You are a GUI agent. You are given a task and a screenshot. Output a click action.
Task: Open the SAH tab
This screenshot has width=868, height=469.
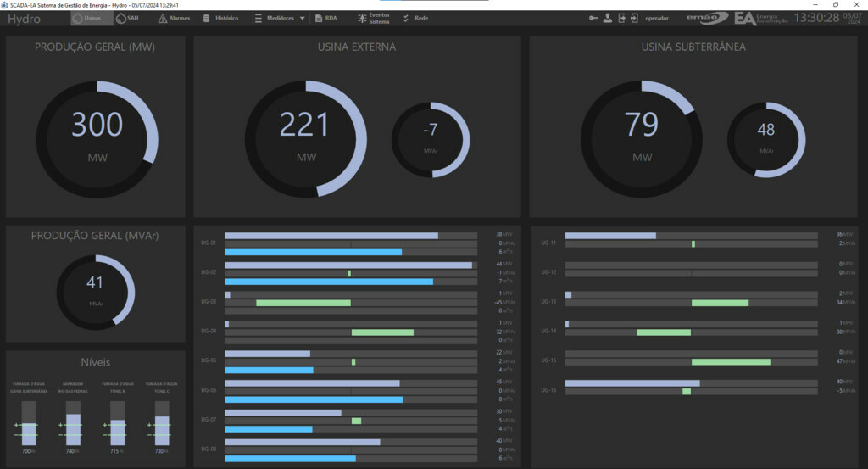click(128, 18)
